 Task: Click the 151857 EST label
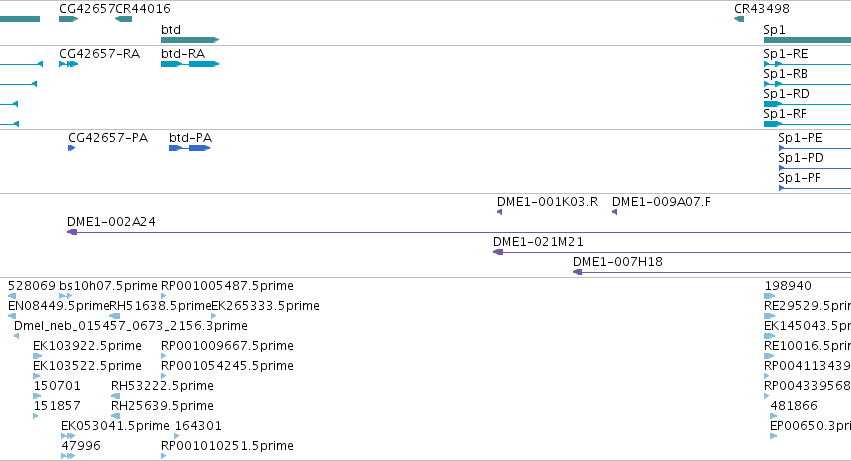[57, 406]
